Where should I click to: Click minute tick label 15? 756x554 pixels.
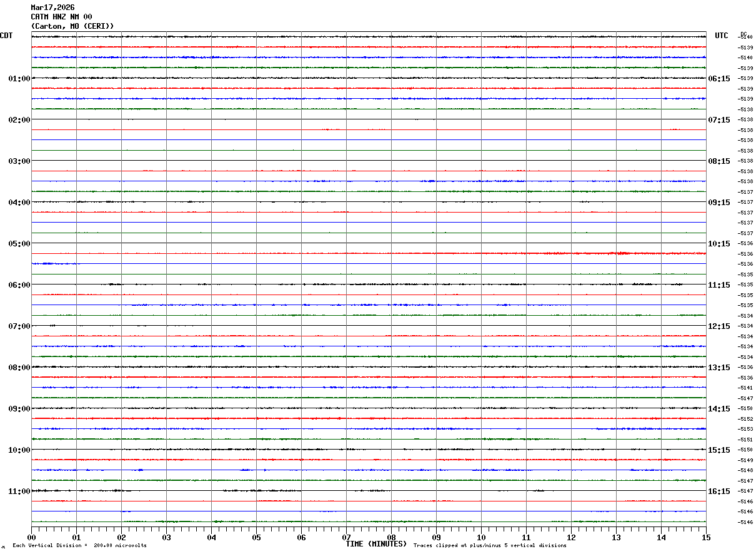click(706, 537)
